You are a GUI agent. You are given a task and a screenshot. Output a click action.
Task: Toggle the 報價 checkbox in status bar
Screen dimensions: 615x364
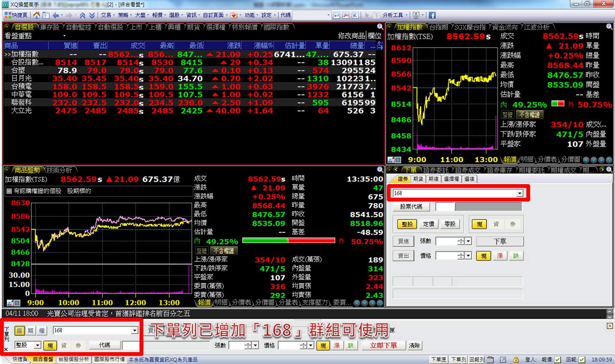click(557, 359)
